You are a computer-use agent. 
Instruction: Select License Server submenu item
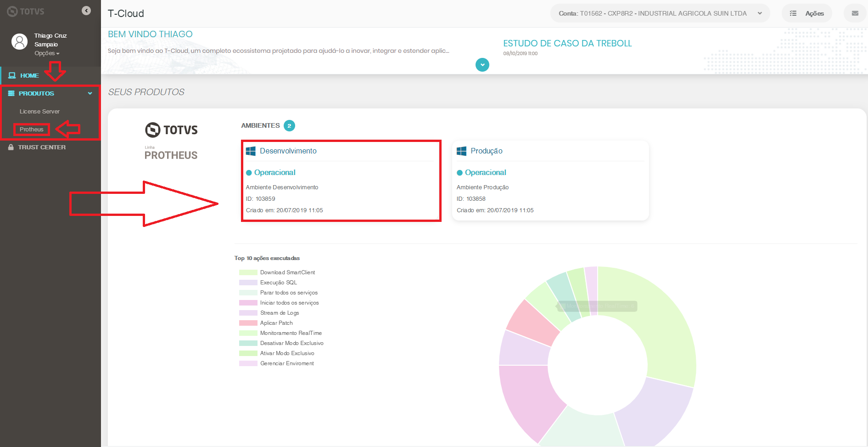click(x=39, y=111)
